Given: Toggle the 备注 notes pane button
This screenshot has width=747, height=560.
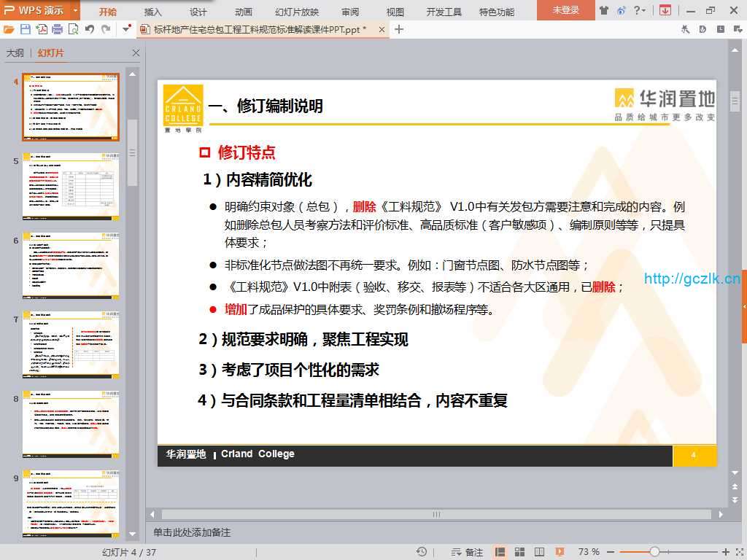Looking at the screenshot, I should [x=468, y=552].
